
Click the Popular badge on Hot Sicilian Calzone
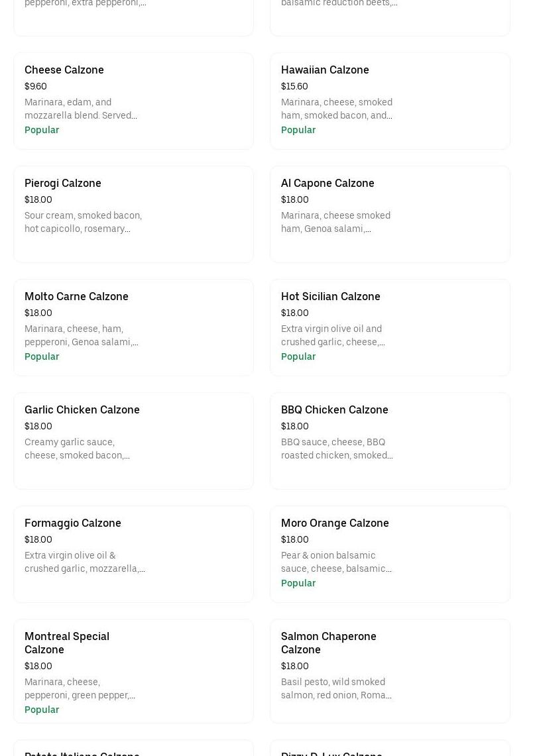pos(298,356)
